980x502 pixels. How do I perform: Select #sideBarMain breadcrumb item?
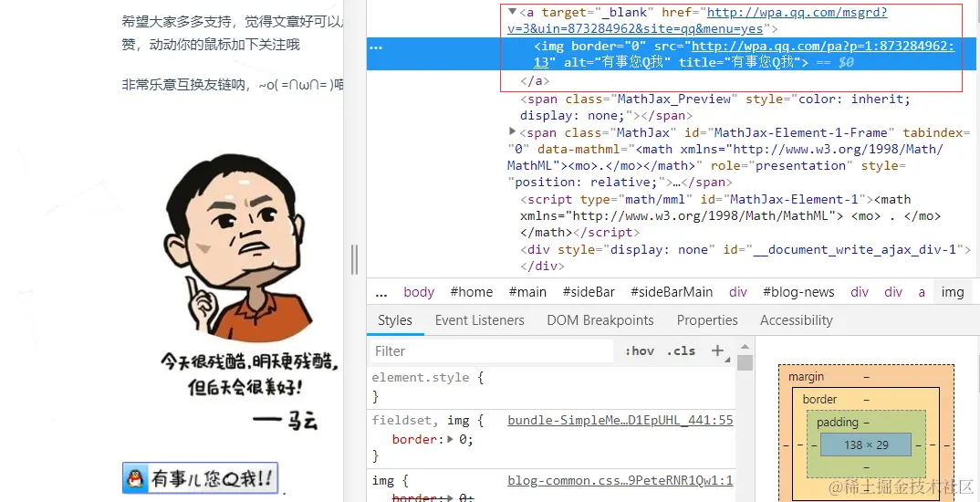coord(672,292)
